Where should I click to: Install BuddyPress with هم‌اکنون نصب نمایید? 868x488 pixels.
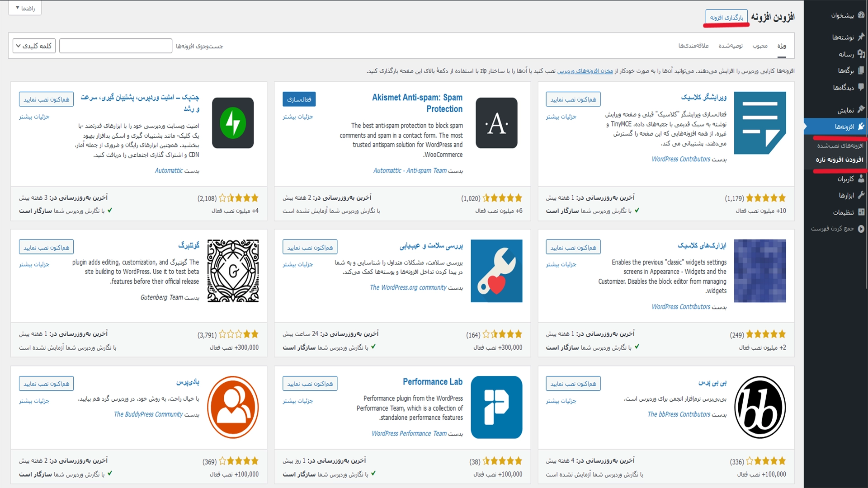pyautogui.click(x=46, y=384)
